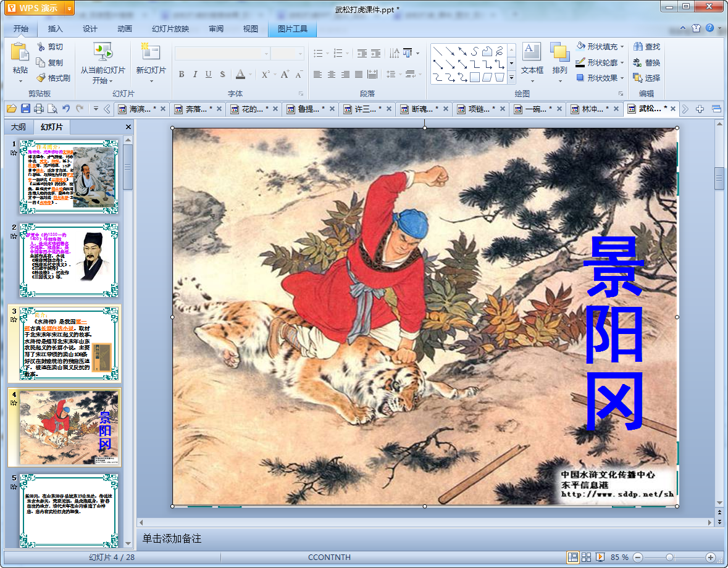This screenshot has width=728, height=568.
Task: Open the Animation (动画) ribbon tab
Action: pyautogui.click(x=125, y=29)
